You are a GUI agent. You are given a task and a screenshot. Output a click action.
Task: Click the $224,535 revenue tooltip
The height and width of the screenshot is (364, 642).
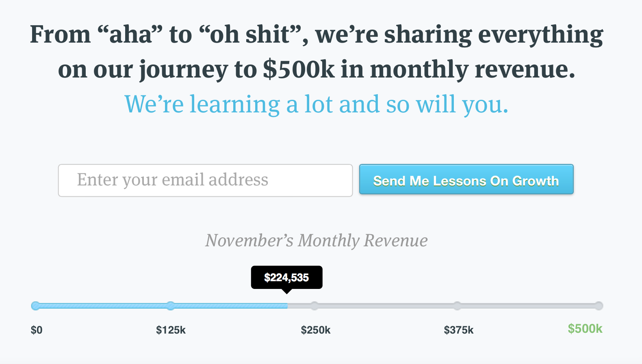pos(286,277)
